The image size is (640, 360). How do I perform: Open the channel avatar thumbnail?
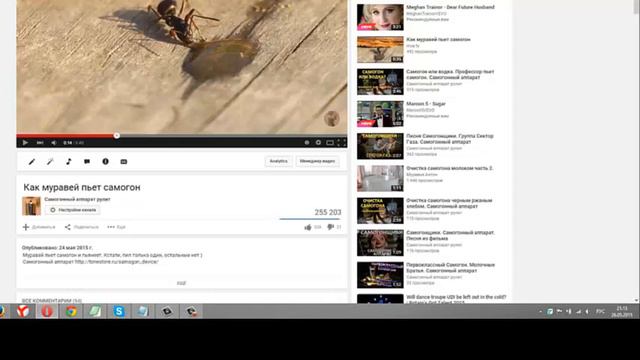[31, 206]
